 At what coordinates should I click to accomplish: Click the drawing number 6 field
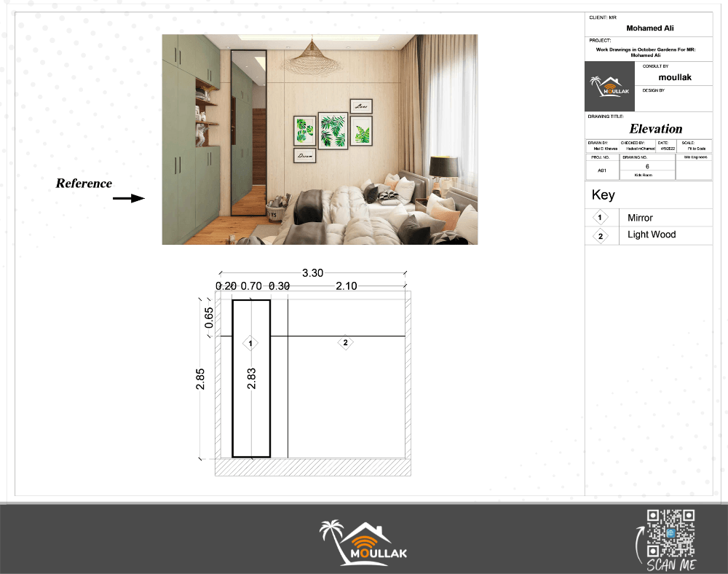[x=647, y=167]
